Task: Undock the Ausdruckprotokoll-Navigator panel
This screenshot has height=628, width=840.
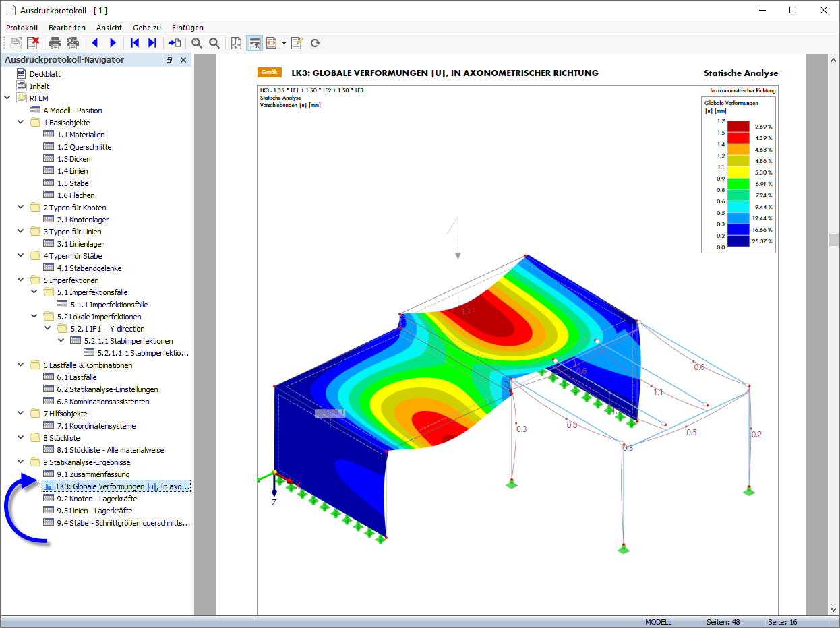Action: (169, 60)
